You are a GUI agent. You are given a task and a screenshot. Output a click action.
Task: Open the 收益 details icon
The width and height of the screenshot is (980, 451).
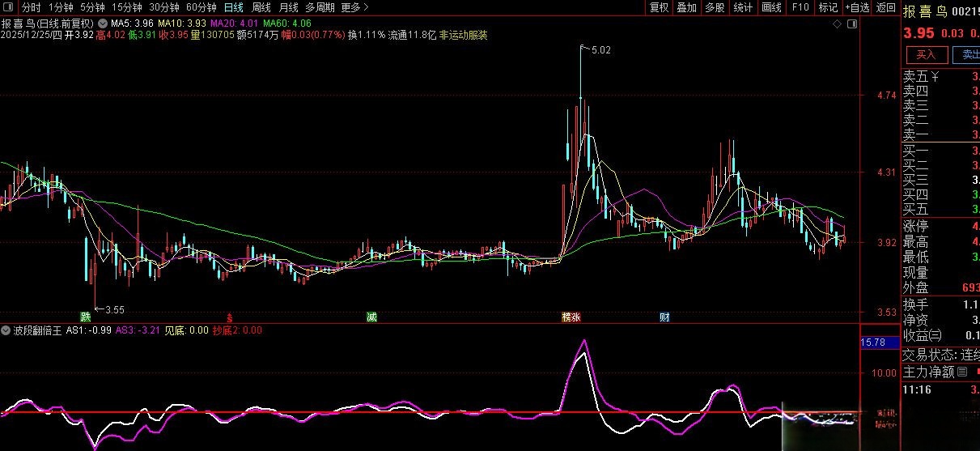935,335
